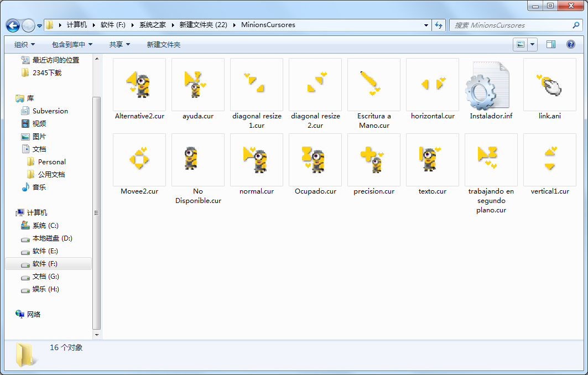Open the 公用文档 folder

[46, 175]
